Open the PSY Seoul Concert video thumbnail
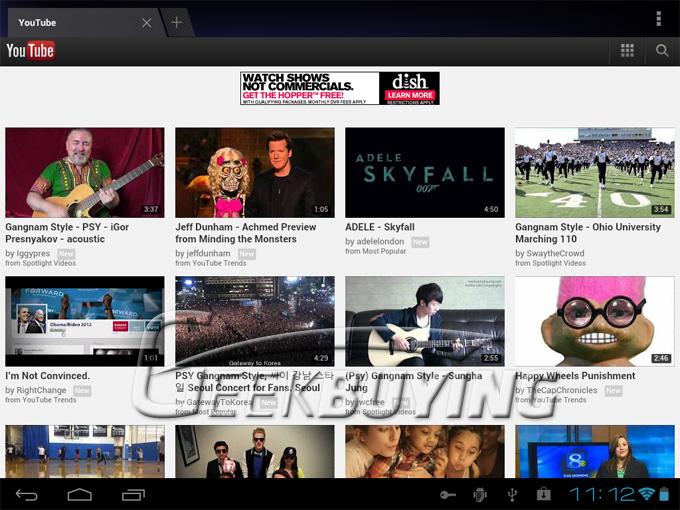Viewport: 680px width, 510px height. (255, 321)
